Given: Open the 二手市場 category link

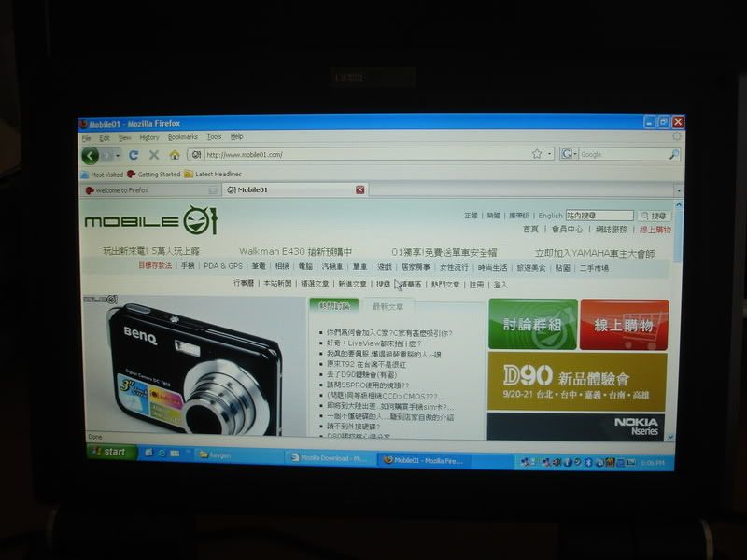Looking at the screenshot, I should (594, 268).
